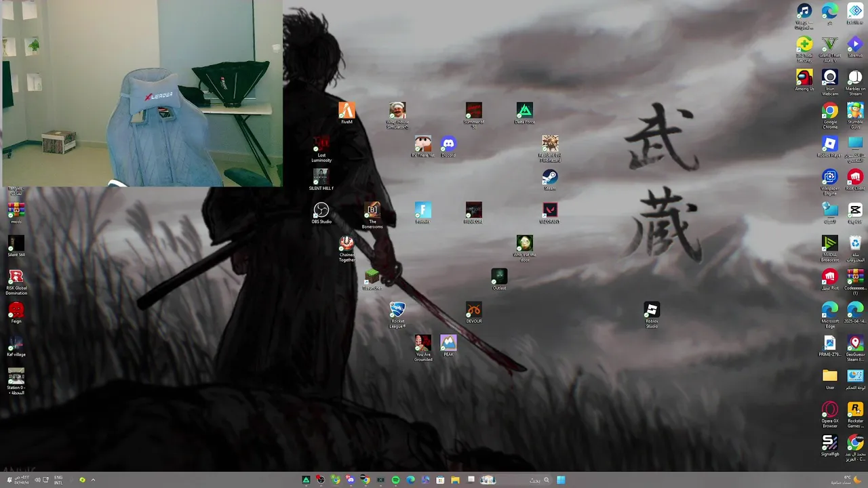Screen dimensions: 868x488
Task: Open the Outlast desktop icon
Action: 499,279
